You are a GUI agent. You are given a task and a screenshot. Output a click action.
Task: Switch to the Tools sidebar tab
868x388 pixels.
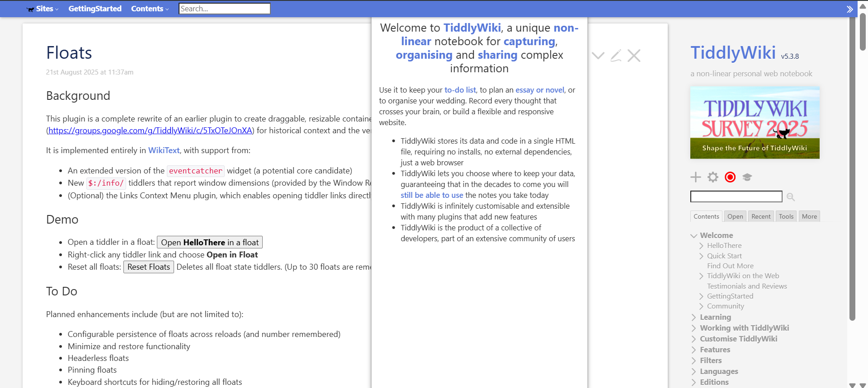[786, 216]
